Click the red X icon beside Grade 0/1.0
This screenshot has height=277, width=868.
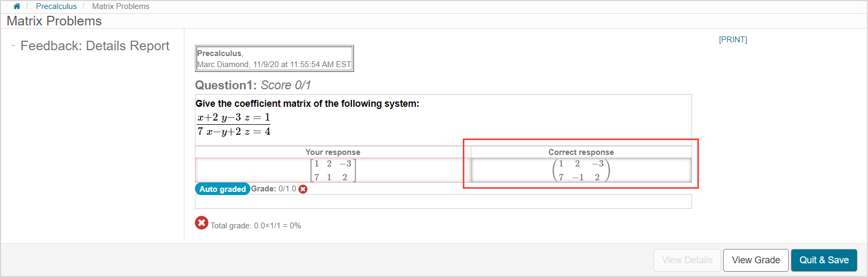(303, 189)
